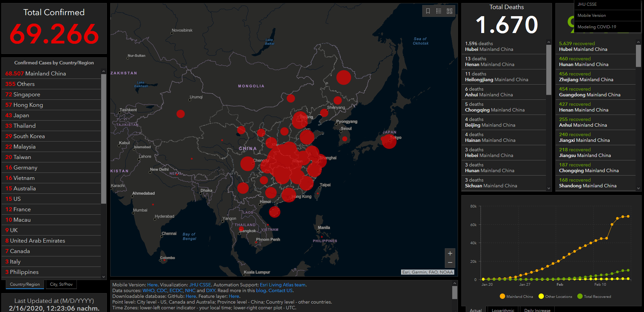Zoom out on the map

point(450,262)
